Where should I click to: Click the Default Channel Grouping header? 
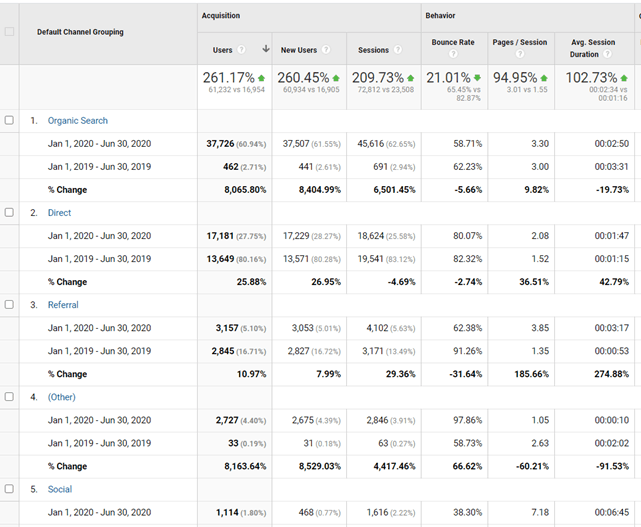click(x=80, y=32)
